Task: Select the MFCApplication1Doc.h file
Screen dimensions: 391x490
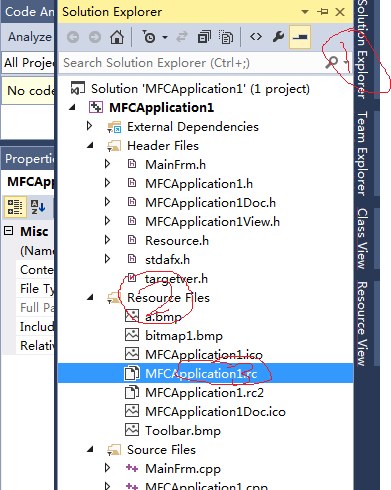Action: coord(210,203)
